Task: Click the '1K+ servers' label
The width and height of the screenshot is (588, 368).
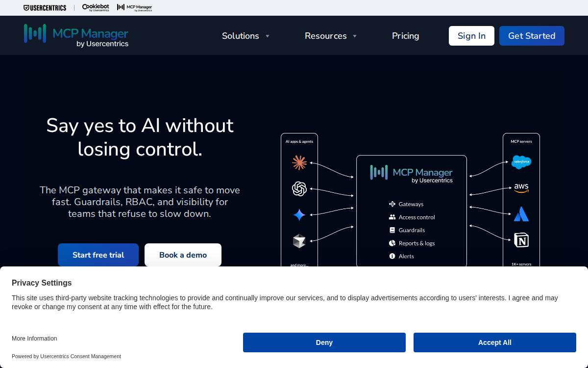Action: (x=521, y=264)
